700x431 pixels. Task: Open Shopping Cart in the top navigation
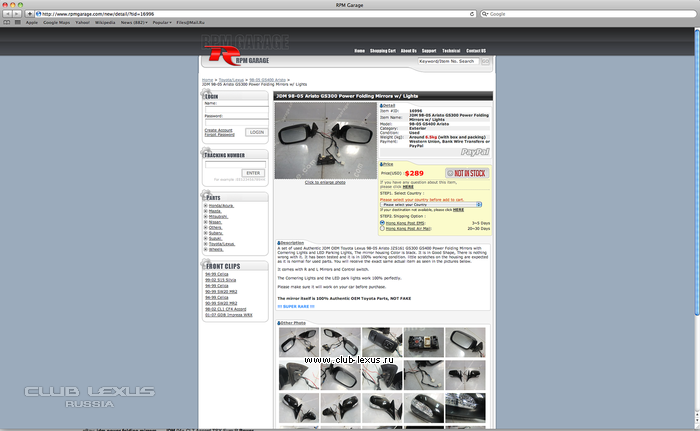click(x=383, y=50)
